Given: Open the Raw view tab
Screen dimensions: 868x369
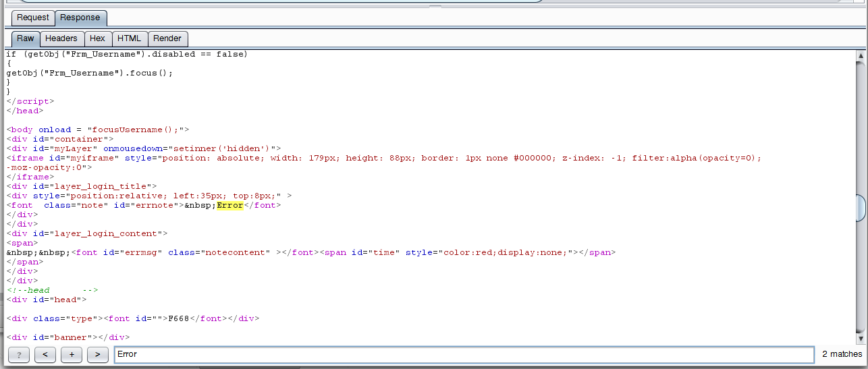Looking at the screenshot, I should point(26,38).
